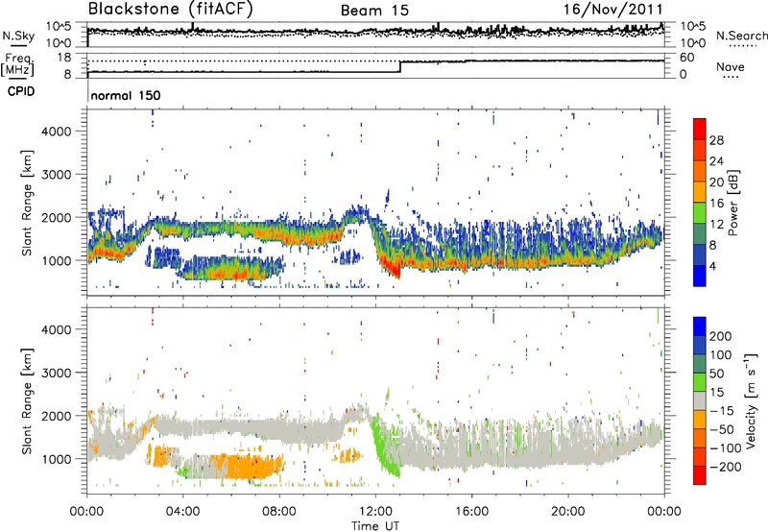Click the "50" Velocity colorbar label

716,374
